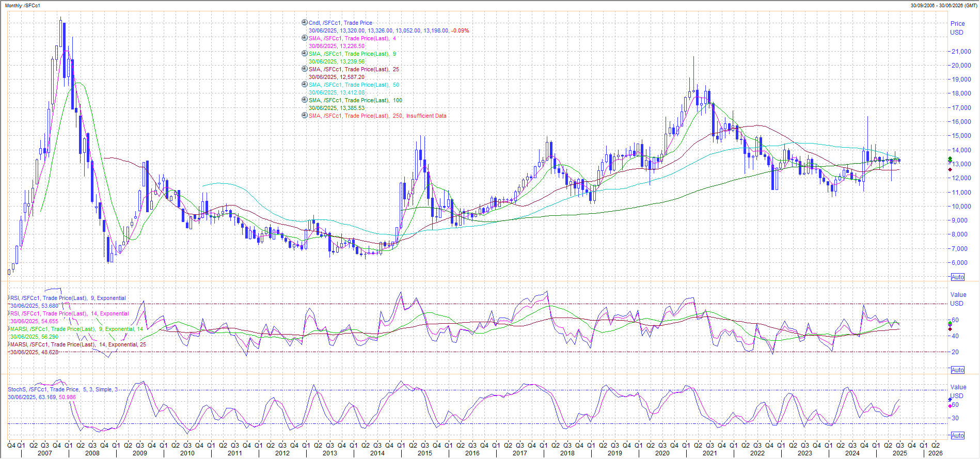Click the Auto button on the price axis
The image size is (980, 459).
point(958,277)
